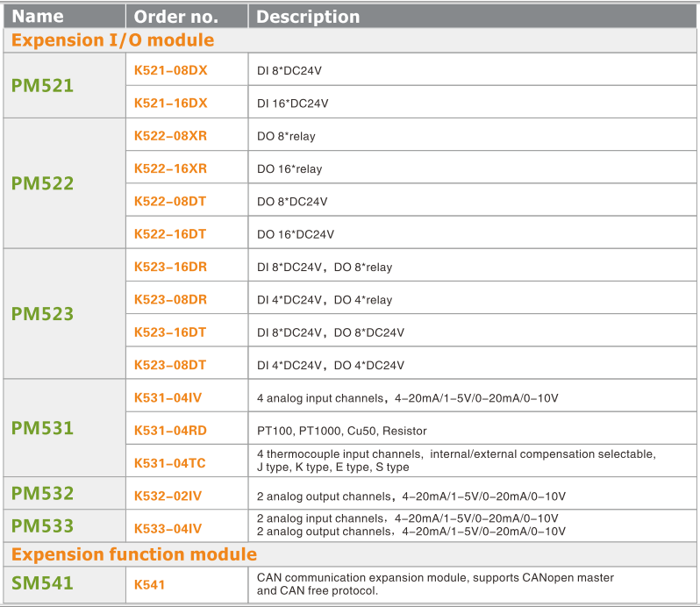Viewport: 700px width, 607px height.
Task: Select order number K531-04TC
Action: (x=168, y=462)
